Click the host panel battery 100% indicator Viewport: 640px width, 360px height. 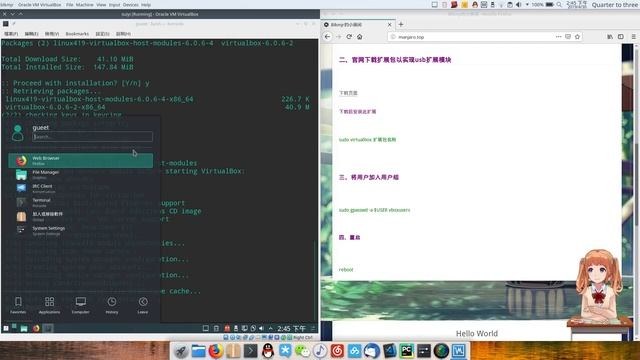coord(543,5)
